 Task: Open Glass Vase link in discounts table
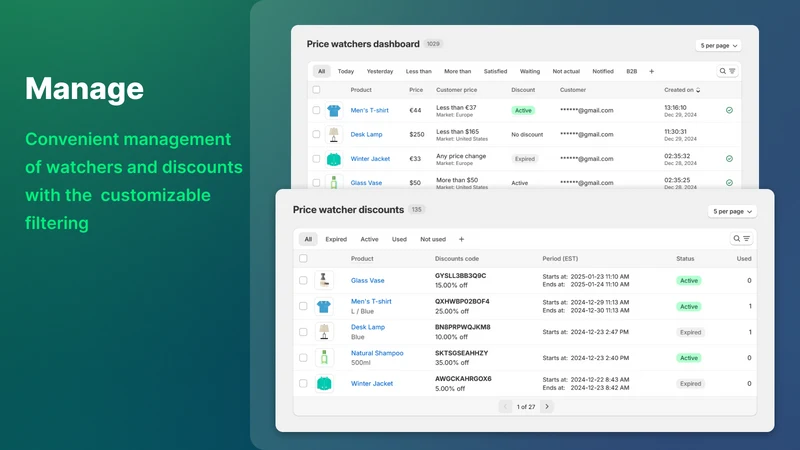point(367,281)
